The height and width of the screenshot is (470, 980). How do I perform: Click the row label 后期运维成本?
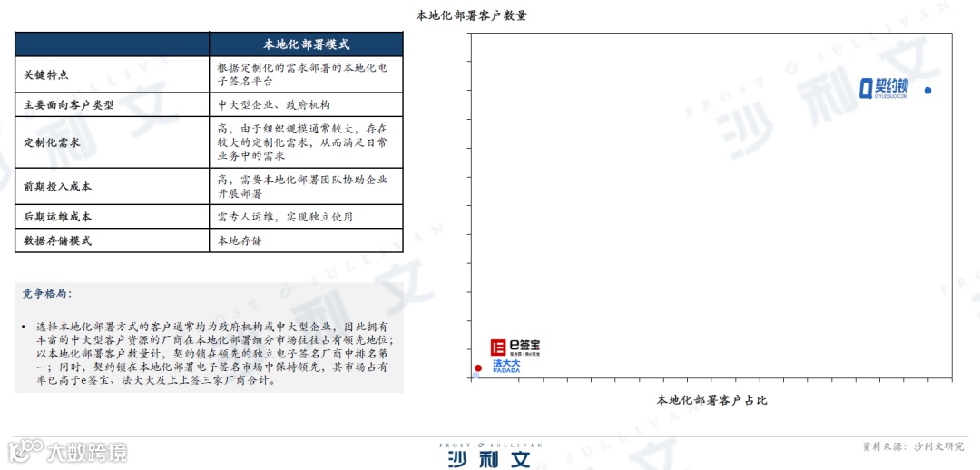point(57,217)
